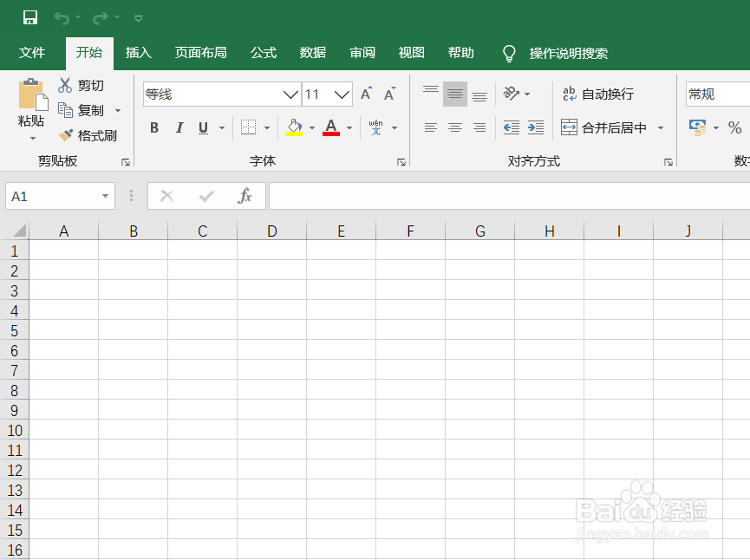Toggle Italic formatting
The width and height of the screenshot is (750, 560).
[x=179, y=127]
